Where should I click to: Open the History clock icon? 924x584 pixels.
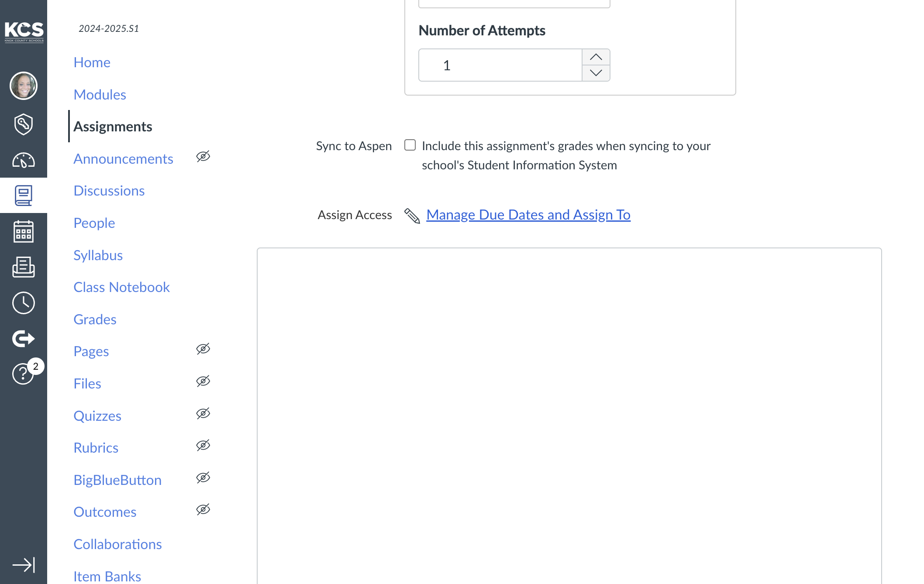tap(24, 303)
